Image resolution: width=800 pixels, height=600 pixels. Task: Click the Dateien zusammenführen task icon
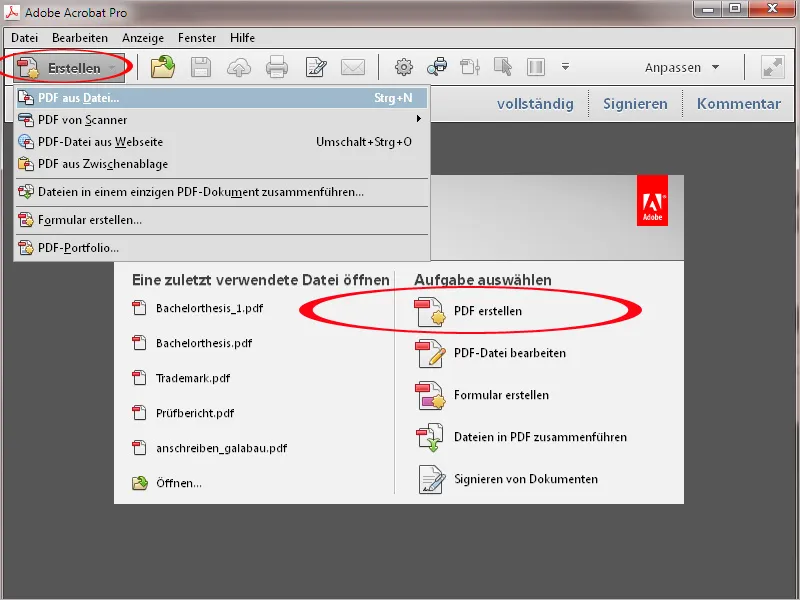point(430,437)
